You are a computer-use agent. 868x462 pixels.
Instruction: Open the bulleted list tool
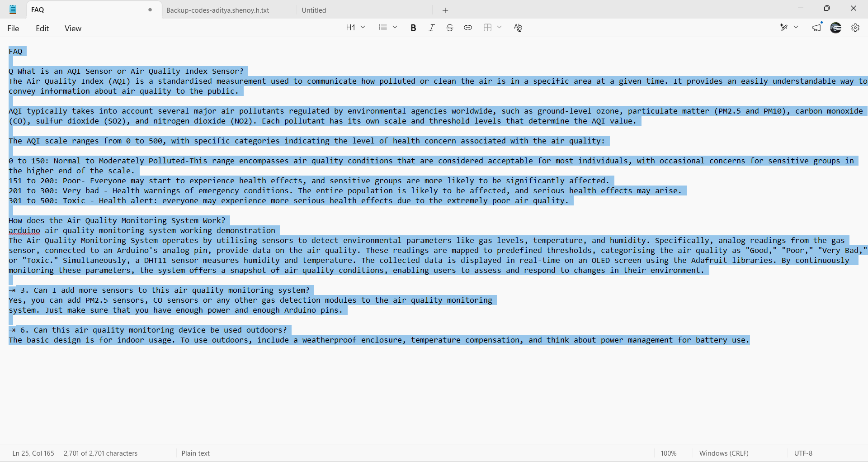[383, 28]
